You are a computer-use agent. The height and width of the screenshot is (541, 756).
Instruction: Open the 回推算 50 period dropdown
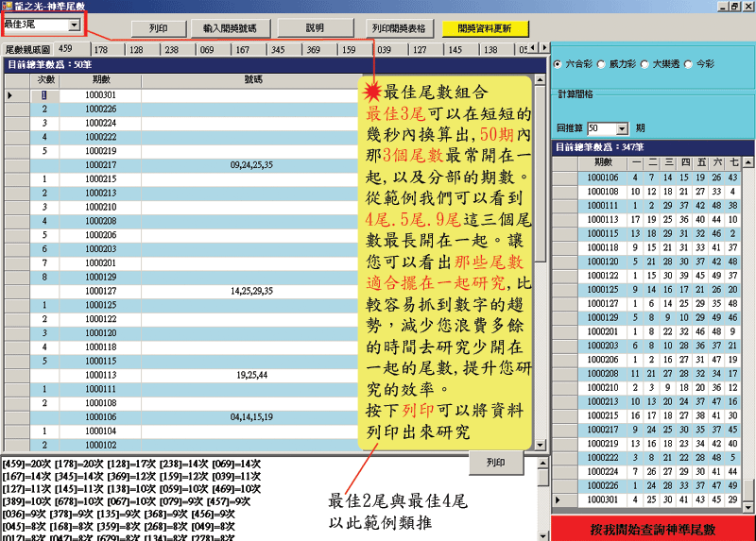(x=622, y=128)
